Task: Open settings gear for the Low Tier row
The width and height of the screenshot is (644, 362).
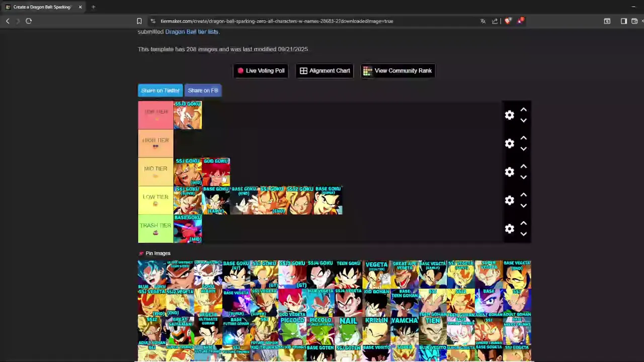Action: [510, 201]
